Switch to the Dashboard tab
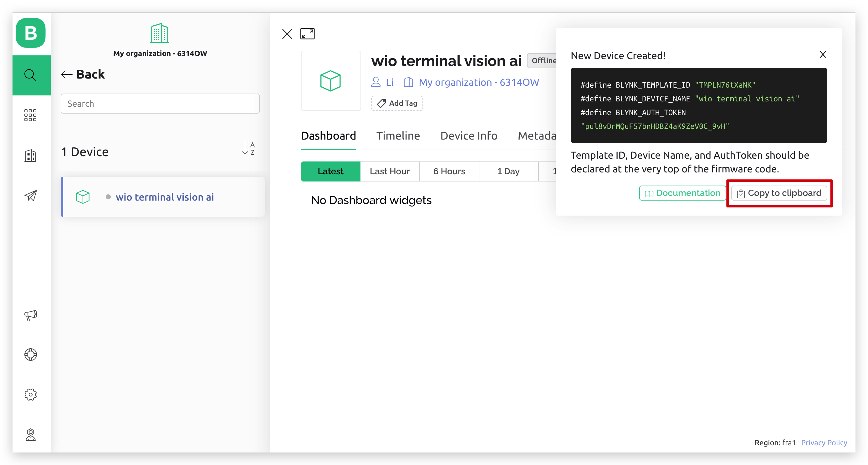 pos(329,136)
